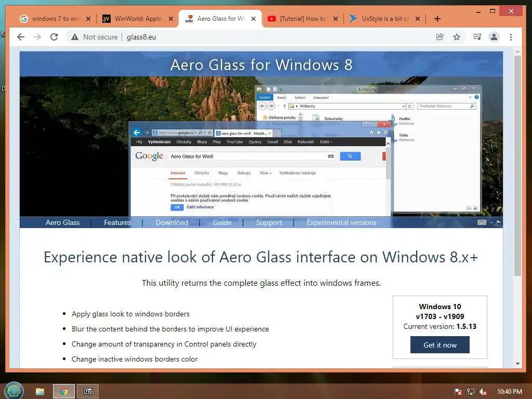Open 7-Zip from the taskbar
532x399 pixels.
coord(88,392)
